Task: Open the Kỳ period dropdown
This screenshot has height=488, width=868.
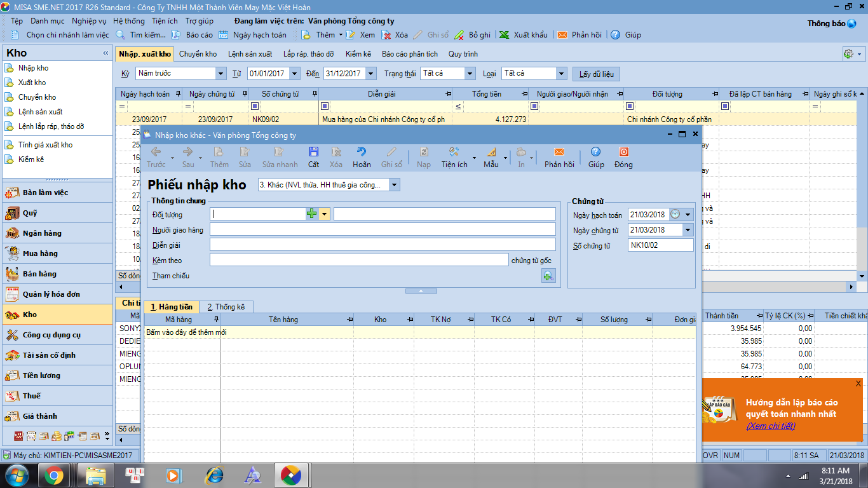Action: pos(220,74)
